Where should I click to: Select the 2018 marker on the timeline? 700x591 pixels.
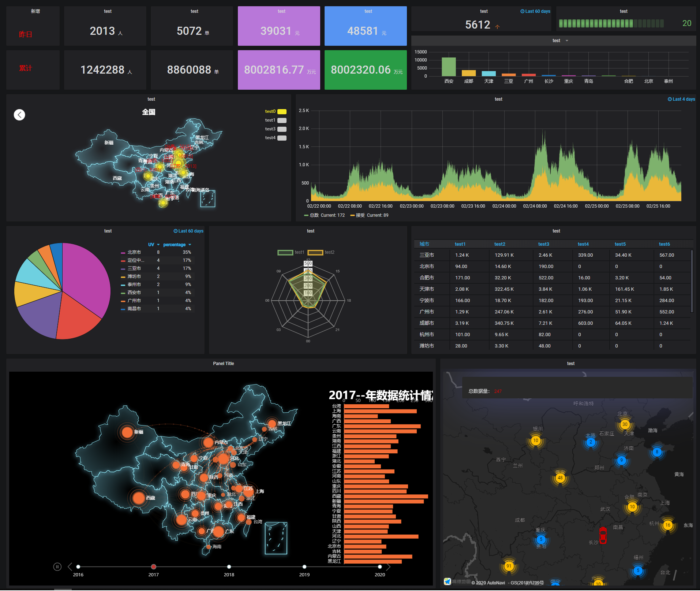(x=229, y=567)
